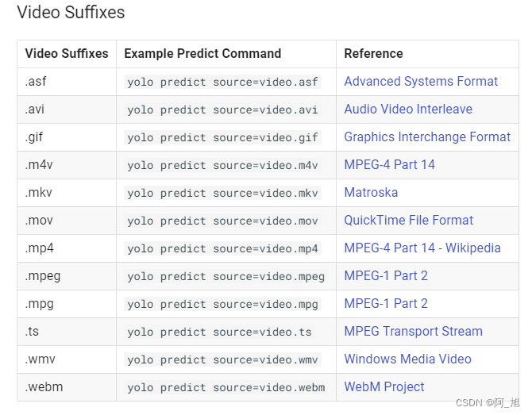Image resolution: width=532 pixels, height=415 pixels.
Task: Click the QuickTime File Format link
Action: tap(408, 221)
